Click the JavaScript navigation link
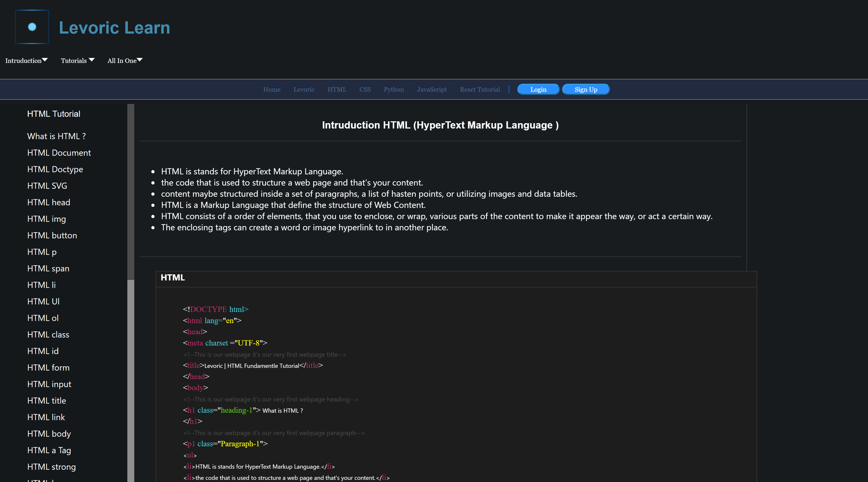The height and width of the screenshot is (482, 868). coord(432,89)
